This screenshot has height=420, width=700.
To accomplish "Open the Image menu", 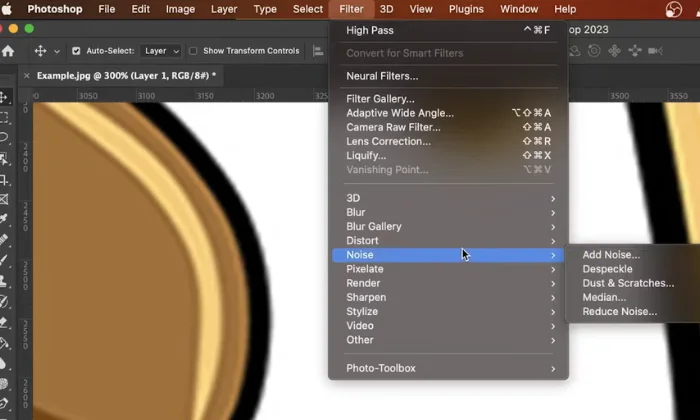I will click(x=180, y=9).
